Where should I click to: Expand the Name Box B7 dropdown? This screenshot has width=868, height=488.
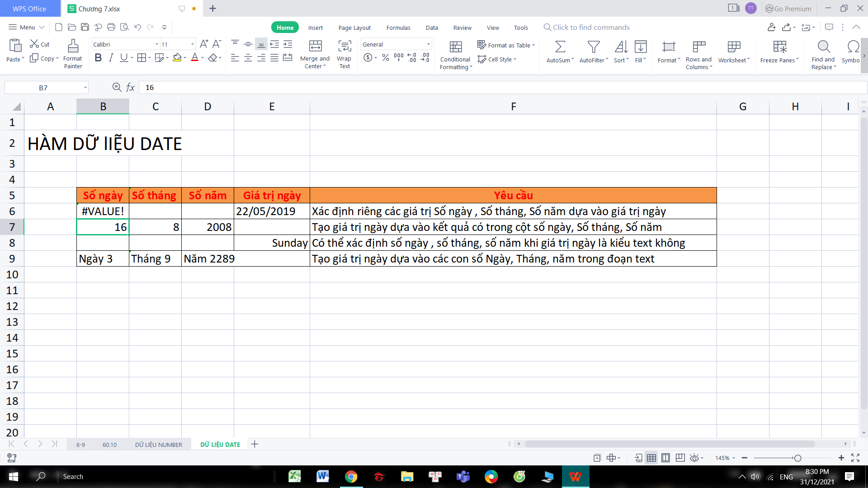point(85,88)
